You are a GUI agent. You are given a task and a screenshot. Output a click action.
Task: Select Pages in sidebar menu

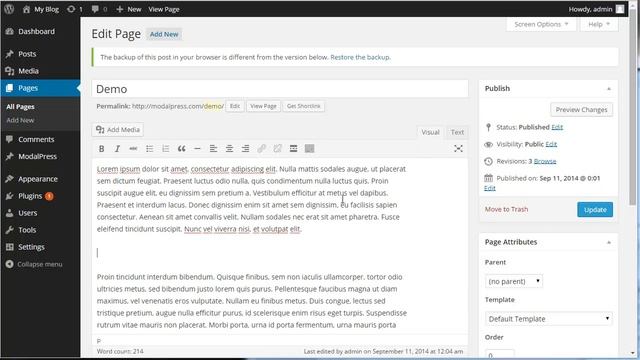(40, 88)
